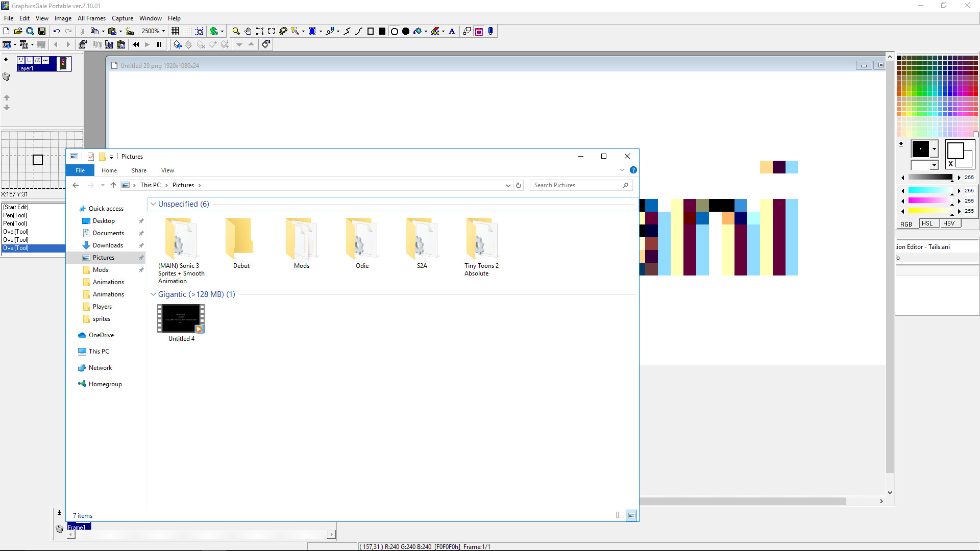Navigate to the Downloads quick access link
Screen dimensions: 980x551
(108, 245)
